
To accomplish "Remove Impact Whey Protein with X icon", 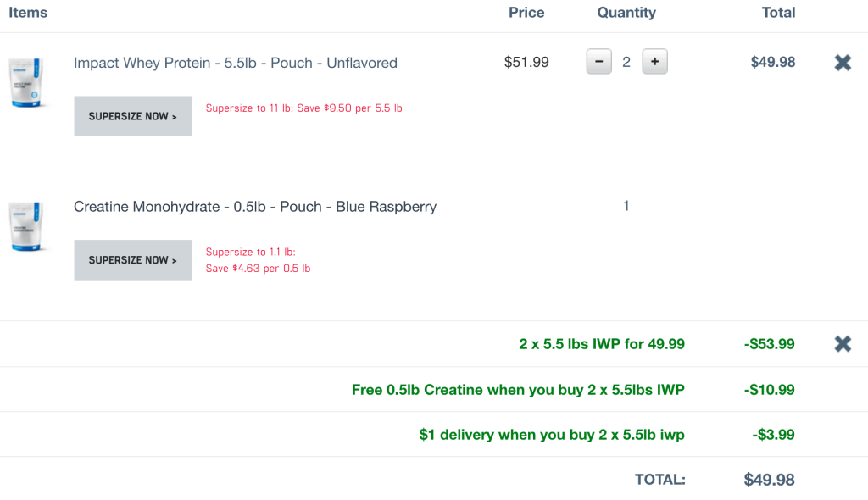I will pyautogui.click(x=843, y=63).
